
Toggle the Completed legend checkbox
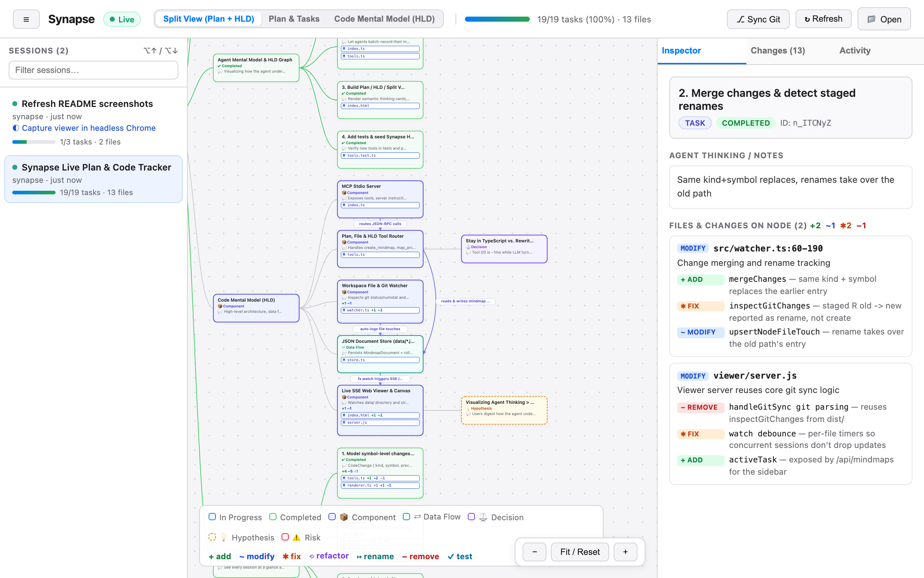click(273, 517)
